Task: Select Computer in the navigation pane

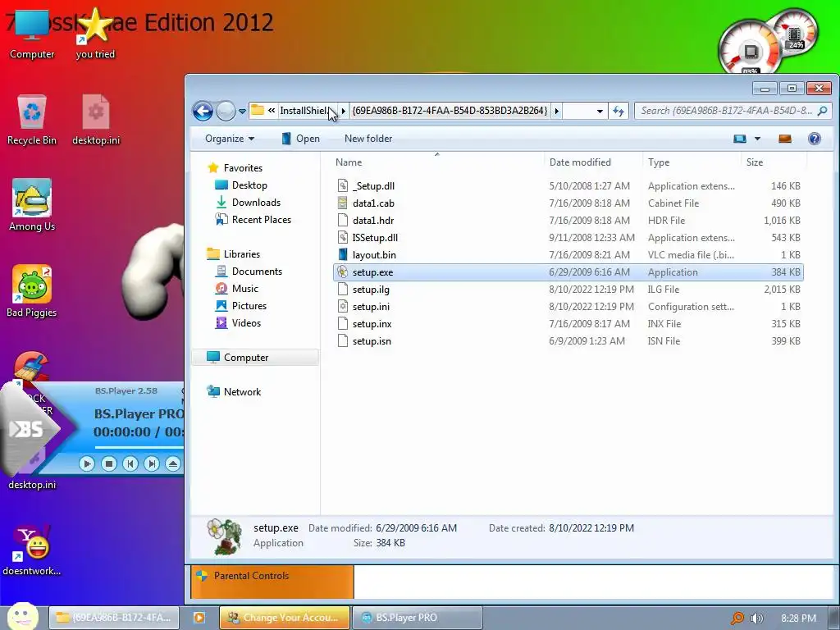Action: pyautogui.click(x=255, y=358)
